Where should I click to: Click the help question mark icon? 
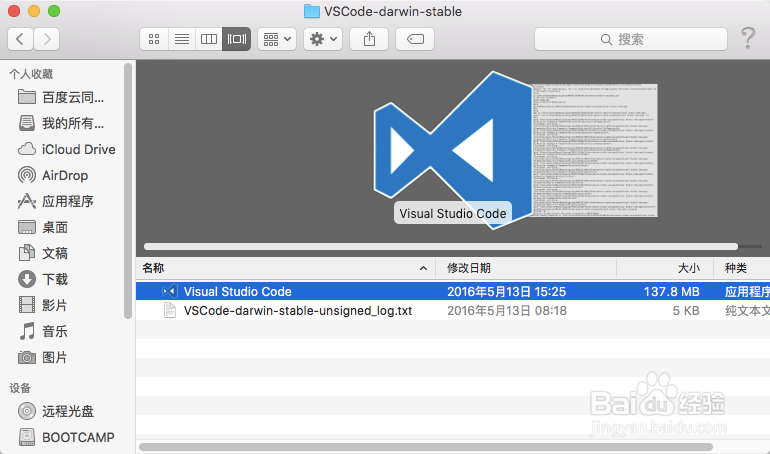(748, 38)
